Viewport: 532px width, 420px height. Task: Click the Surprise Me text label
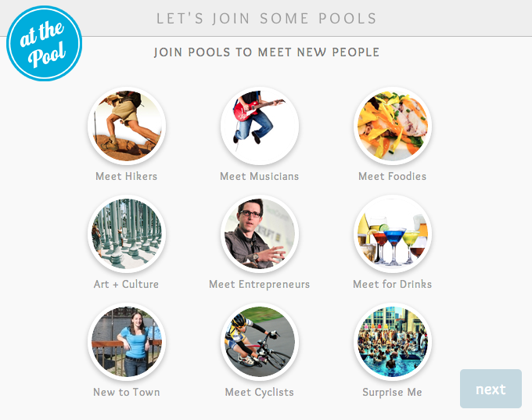coord(393,393)
